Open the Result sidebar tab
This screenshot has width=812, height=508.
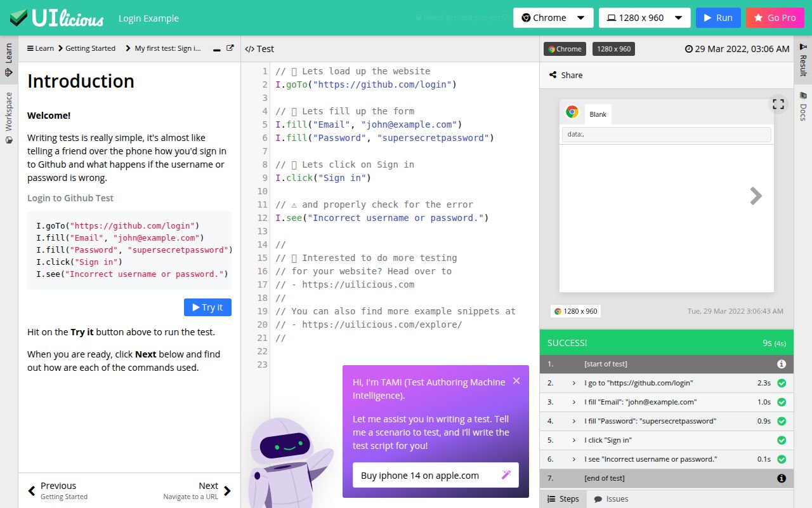click(x=803, y=60)
